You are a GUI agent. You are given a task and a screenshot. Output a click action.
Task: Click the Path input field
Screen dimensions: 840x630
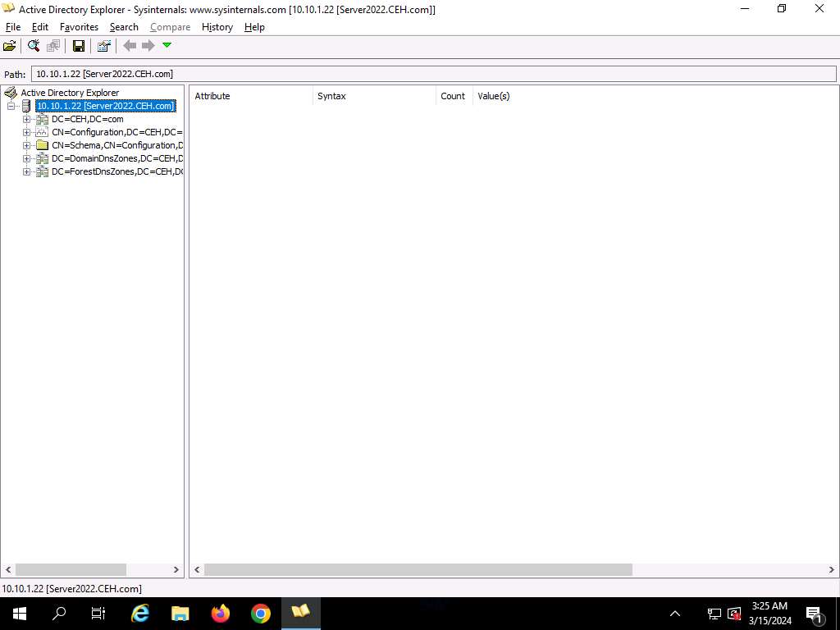433,74
